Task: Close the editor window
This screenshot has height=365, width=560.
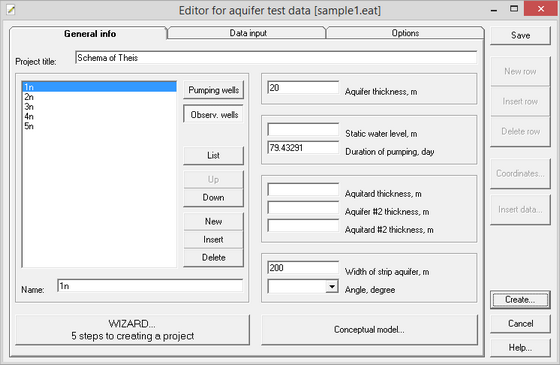Action: click(541, 9)
